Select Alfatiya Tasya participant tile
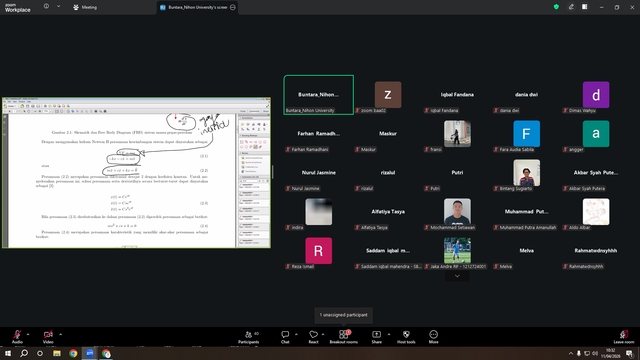The image size is (640, 360). 388,211
